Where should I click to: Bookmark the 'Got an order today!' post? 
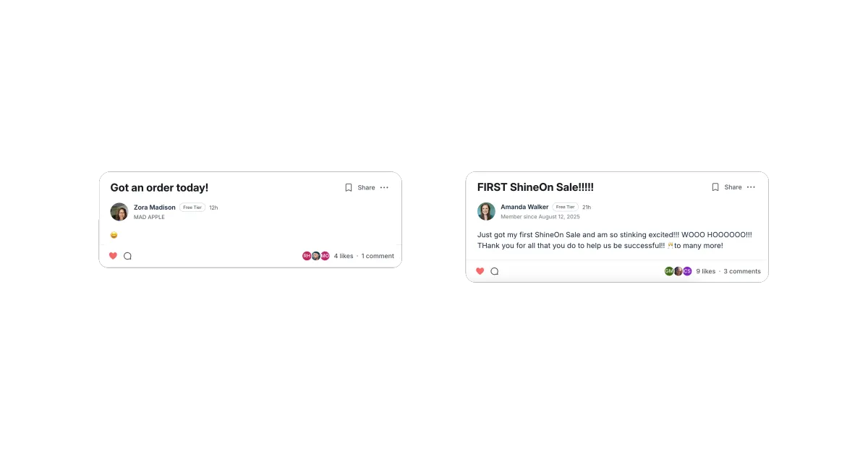point(349,187)
